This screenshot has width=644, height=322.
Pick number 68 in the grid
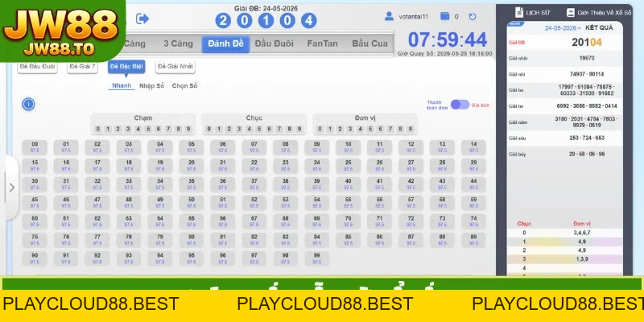(286, 221)
